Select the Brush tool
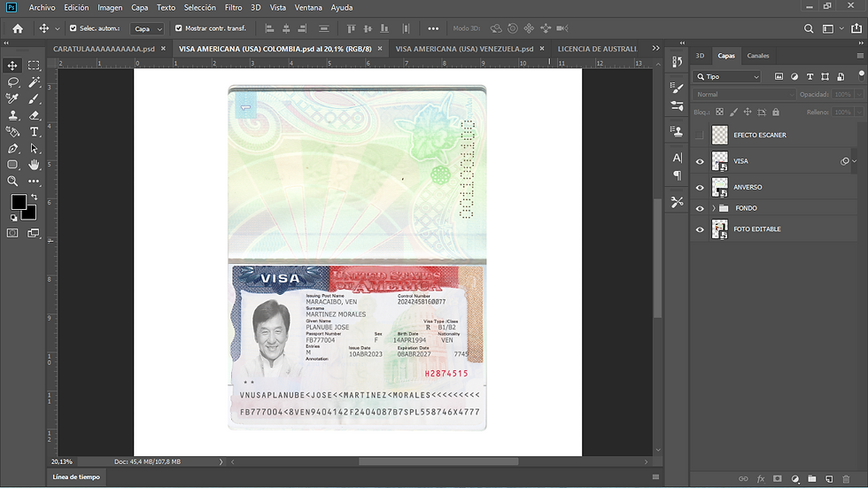Image resolution: width=868 pixels, height=488 pixels. 34,98
